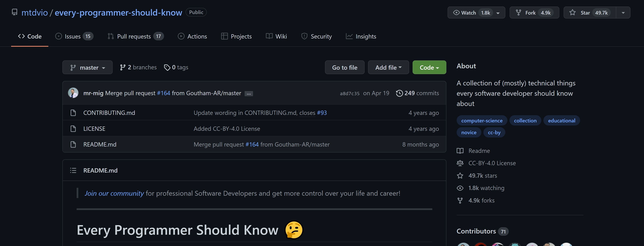Go to the Actions tab
644x246 pixels.
192,36
